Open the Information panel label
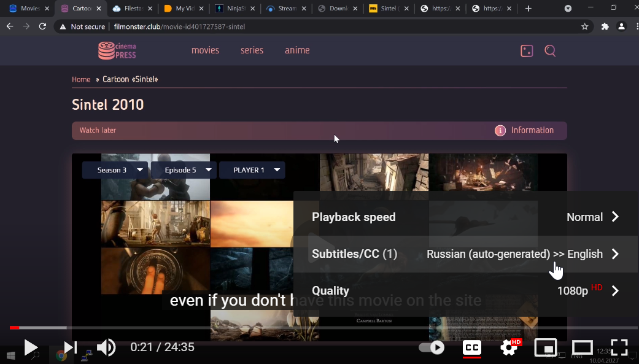This screenshot has height=364, width=639. point(532,130)
